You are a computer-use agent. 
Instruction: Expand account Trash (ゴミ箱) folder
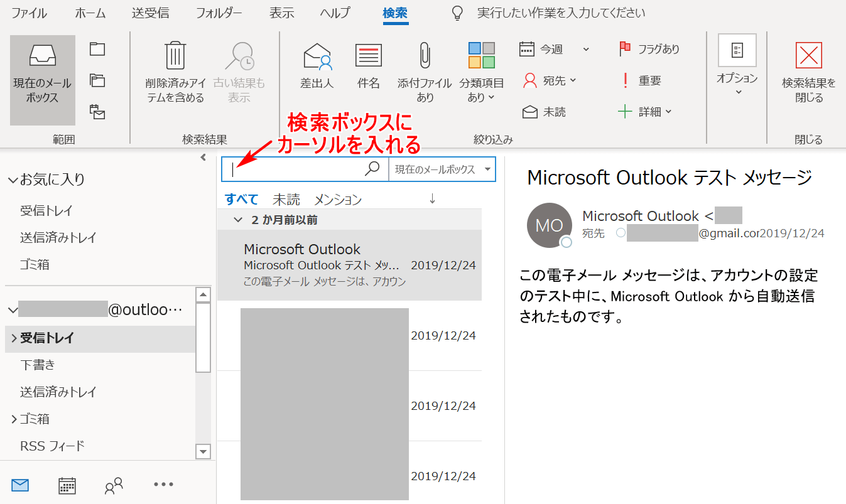click(14, 419)
